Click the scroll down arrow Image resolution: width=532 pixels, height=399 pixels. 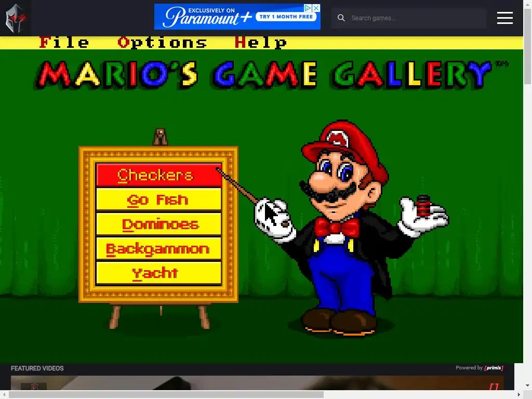pyautogui.click(x=527, y=386)
